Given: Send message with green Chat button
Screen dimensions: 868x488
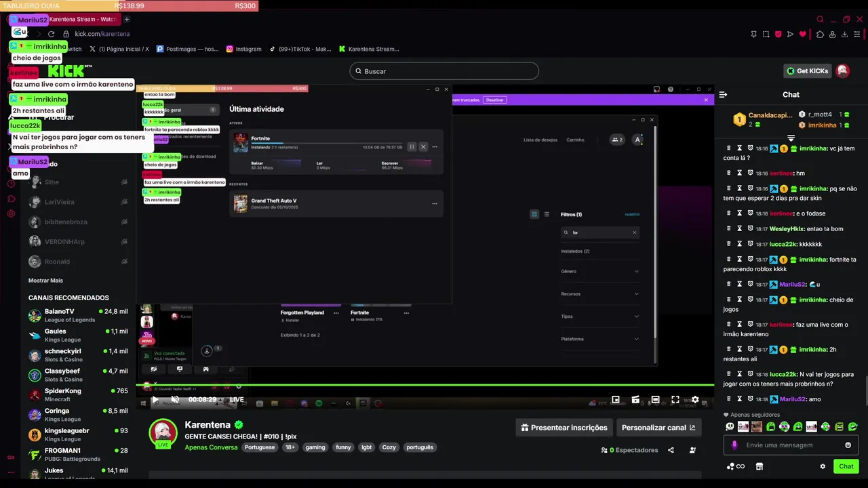Looking at the screenshot, I should (846, 466).
